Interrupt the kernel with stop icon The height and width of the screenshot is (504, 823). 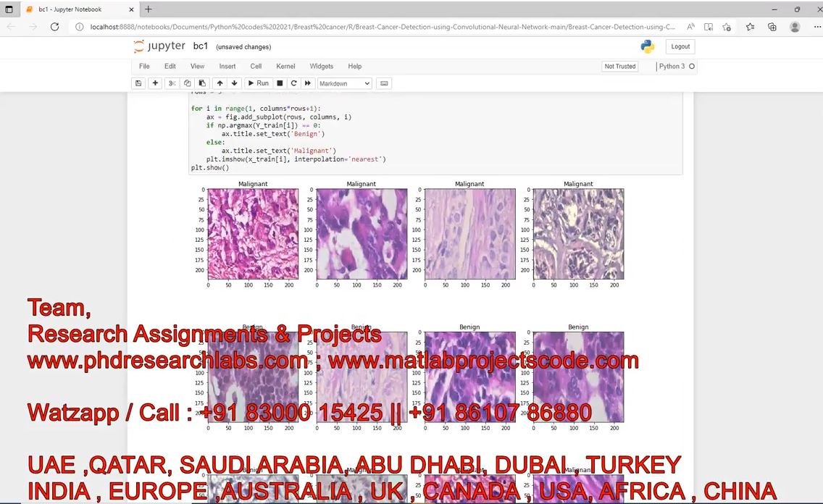(280, 83)
